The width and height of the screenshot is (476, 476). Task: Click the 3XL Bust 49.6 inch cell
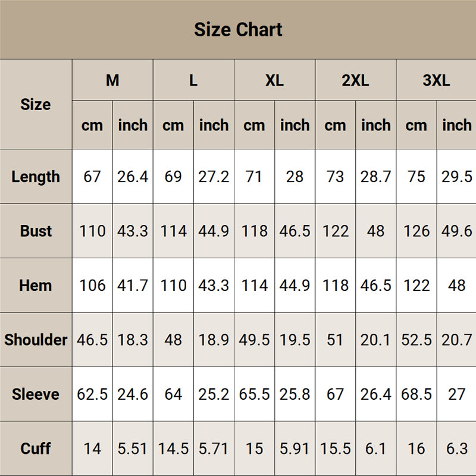coord(456,231)
